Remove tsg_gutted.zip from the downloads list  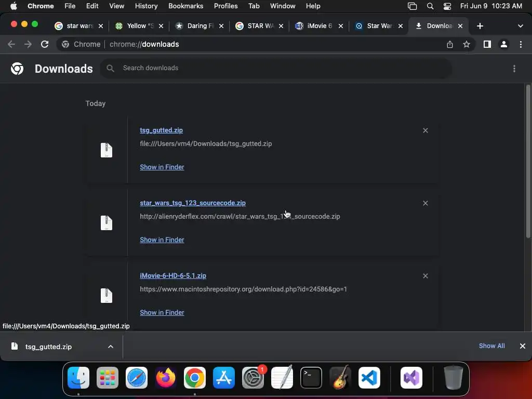click(x=425, y=130)
